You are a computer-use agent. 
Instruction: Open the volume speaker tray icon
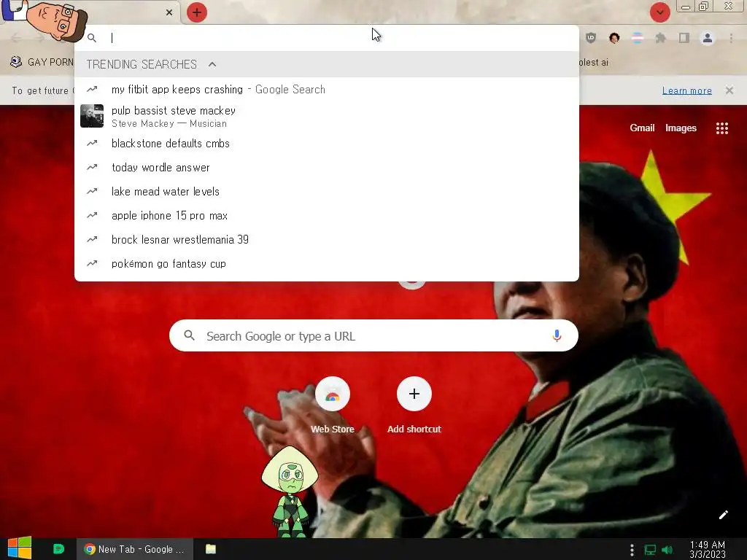pos(667,550)
